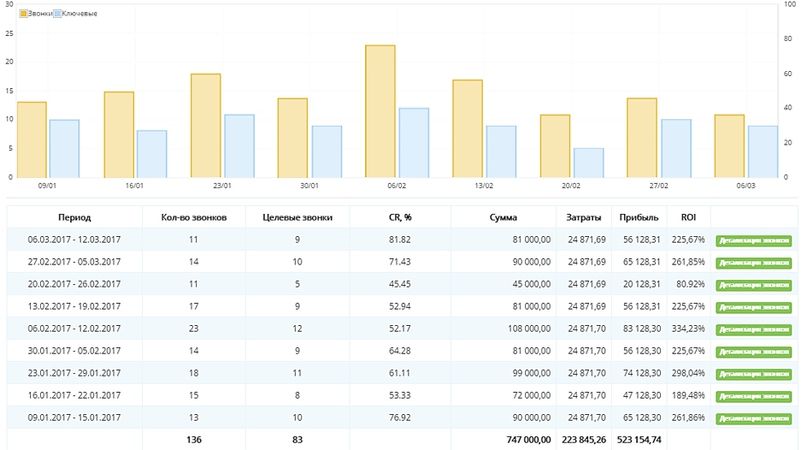Image resolution: width=807 pixels, height=450 pixels.
Task: Select the yellow calls bar for 06/02
Action: (x=380, y=111)
